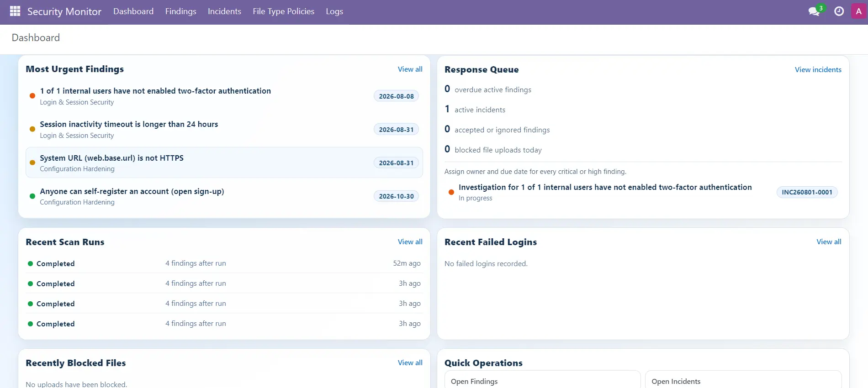Open the Findings menu
Screen dimensions: 868x388
pyautogui.click(x=180, y=11)
